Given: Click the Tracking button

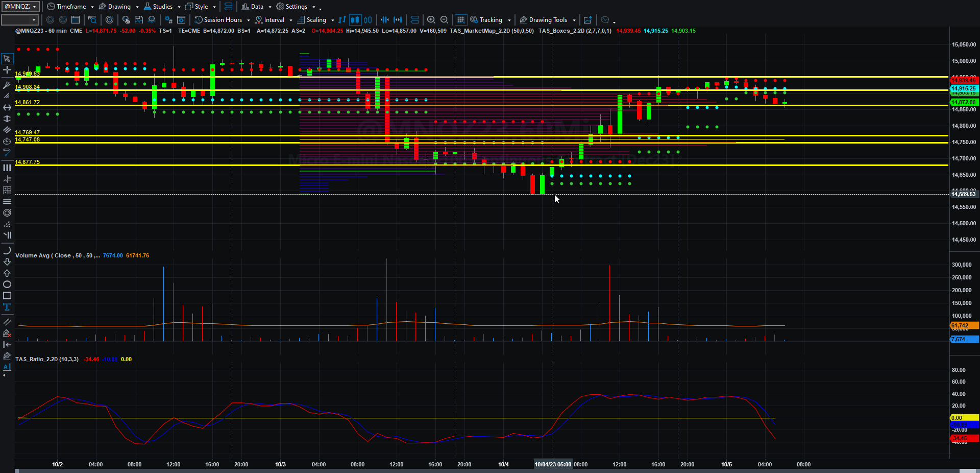Looking at the screenshot, I should [491, 20].
